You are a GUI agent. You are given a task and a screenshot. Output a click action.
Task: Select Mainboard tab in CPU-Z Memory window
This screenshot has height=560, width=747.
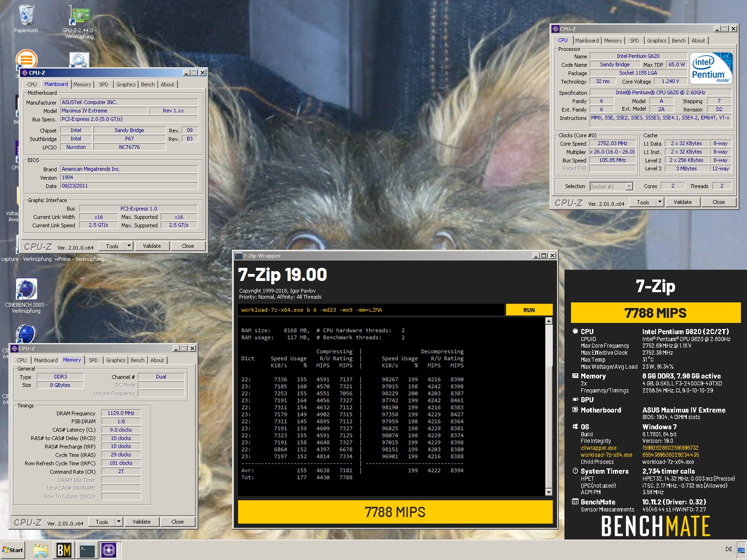click(x=46, y=360)
